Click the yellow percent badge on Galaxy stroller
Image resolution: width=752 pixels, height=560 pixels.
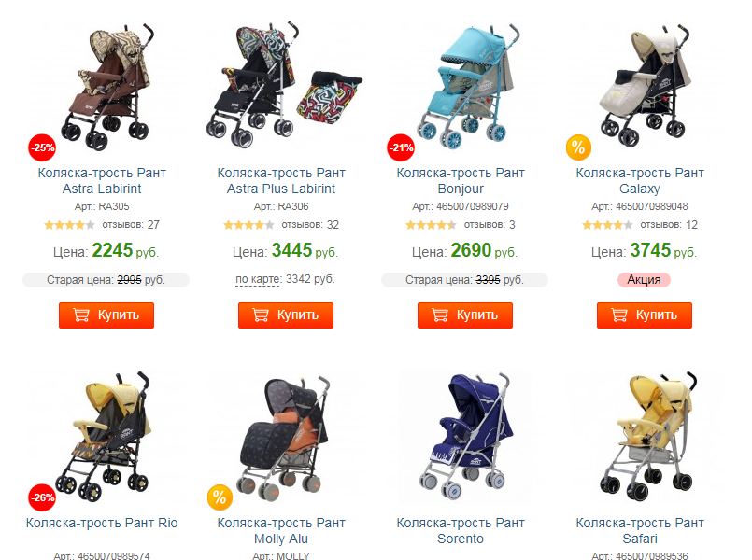coord(579,147)
